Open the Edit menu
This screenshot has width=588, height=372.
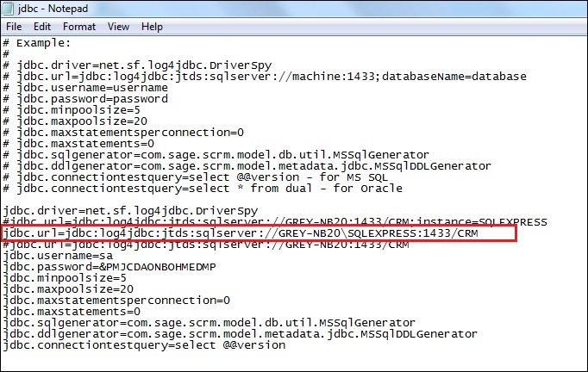[x=42, y=27]
